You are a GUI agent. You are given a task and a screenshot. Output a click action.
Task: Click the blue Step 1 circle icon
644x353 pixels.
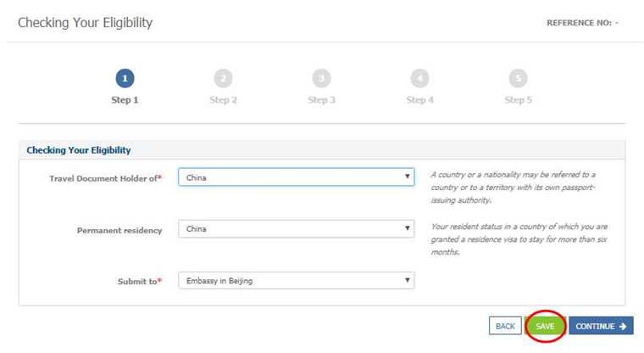click(125, 78)
